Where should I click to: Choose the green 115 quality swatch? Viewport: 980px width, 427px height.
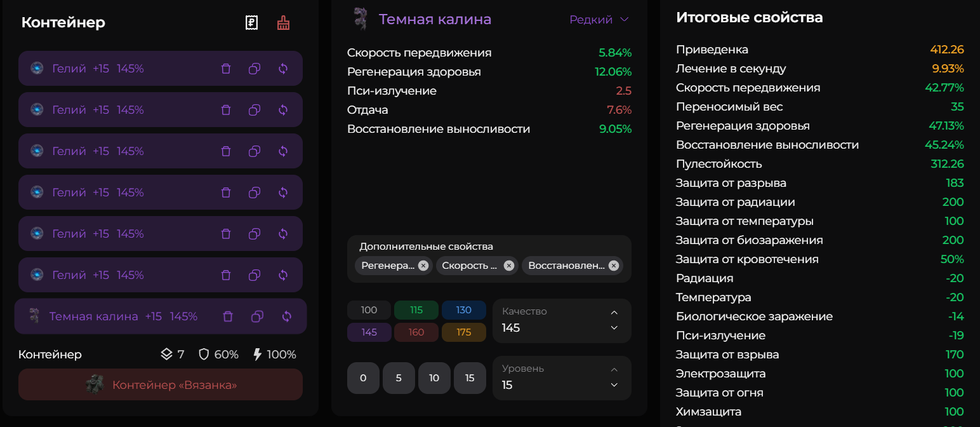(416, 310)
